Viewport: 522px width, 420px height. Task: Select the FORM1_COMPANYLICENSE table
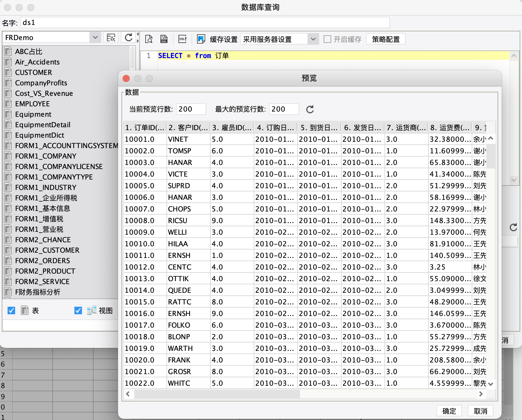(x=59, y=166)
